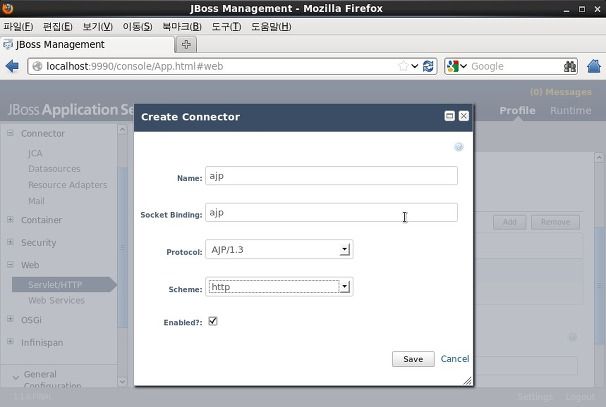Click the site identity globe icon
The width and height of the screenshot is (606, 407).
point(37,66)
